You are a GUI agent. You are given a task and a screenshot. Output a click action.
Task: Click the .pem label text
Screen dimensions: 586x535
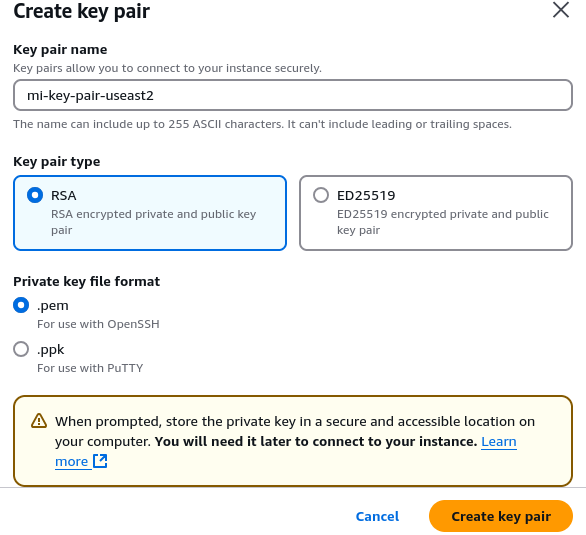53,306
